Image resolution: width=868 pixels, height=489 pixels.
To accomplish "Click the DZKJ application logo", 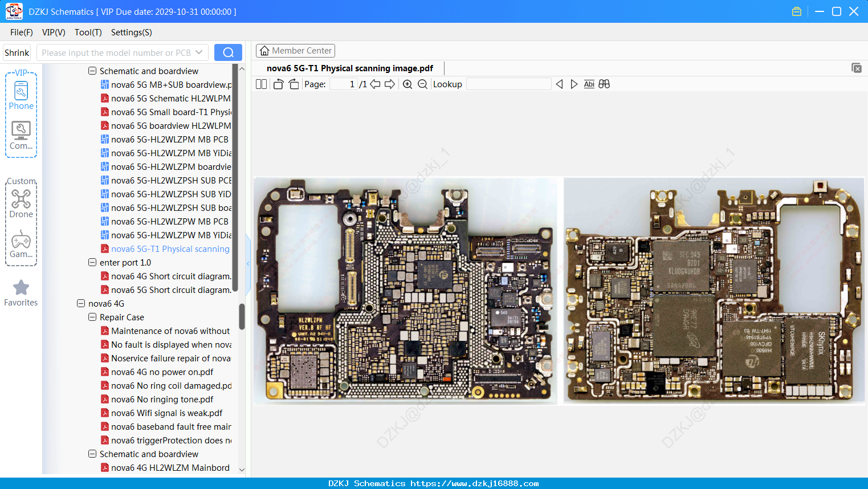I will click(14, 11).
